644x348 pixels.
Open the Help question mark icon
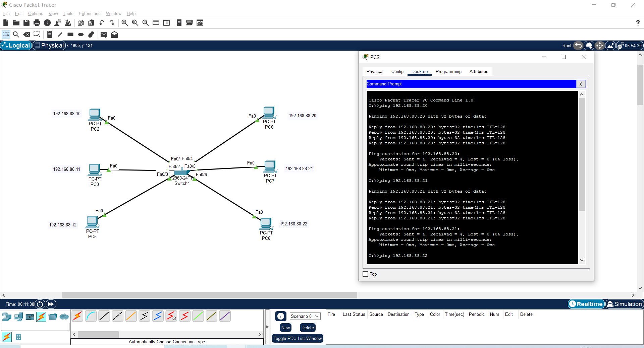[638, 23]
